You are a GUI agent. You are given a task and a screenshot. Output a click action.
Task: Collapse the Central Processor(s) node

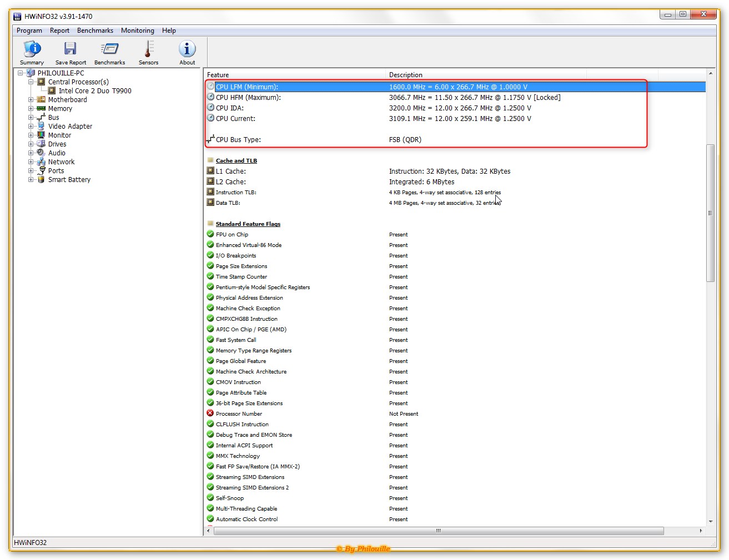[31, 82]
